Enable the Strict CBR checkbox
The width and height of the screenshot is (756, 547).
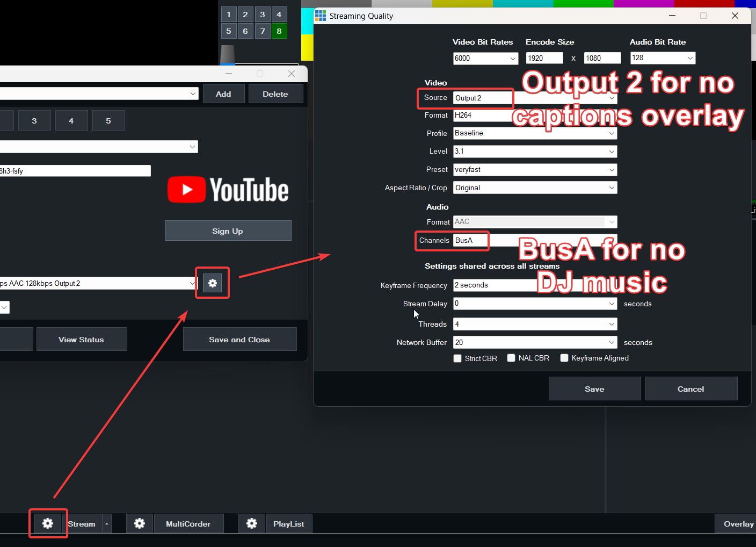(457, 358)
